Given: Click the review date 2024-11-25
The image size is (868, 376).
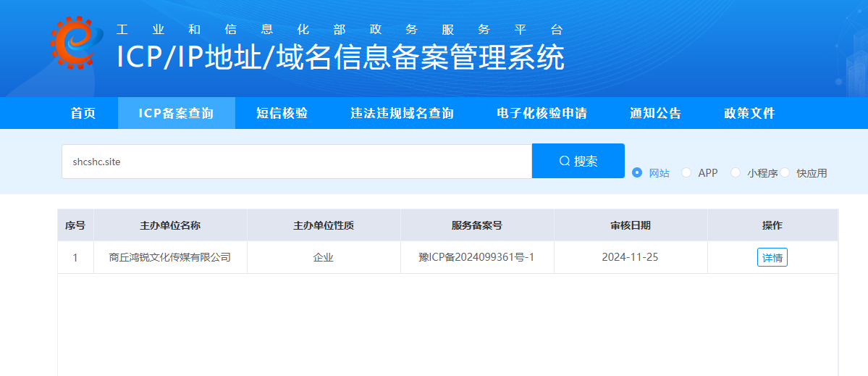Looking at the screenshot, I should coord(630,257).
